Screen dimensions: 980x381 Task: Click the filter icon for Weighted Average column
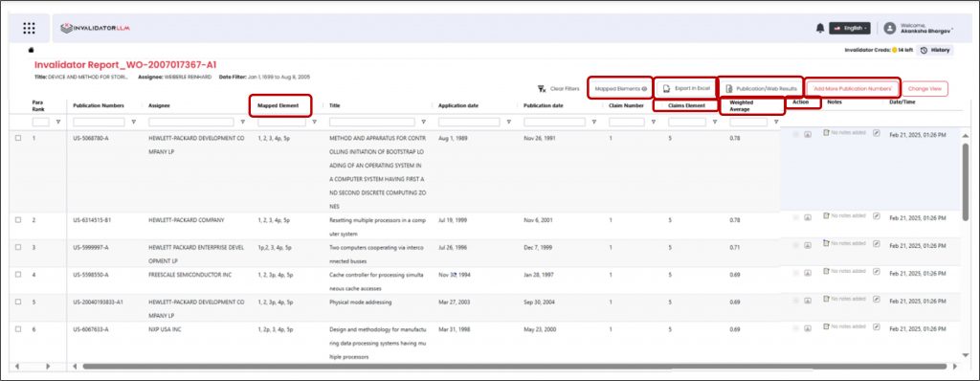click(776, 122)
